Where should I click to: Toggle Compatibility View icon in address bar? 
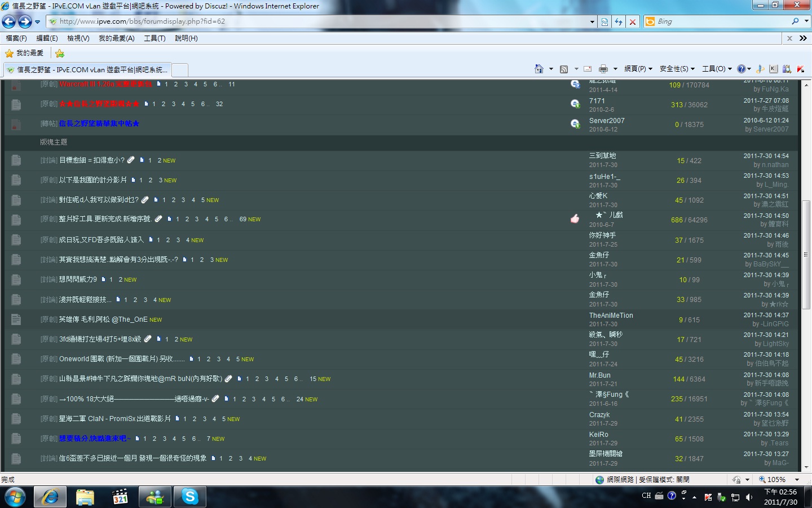tap(604, 21)
